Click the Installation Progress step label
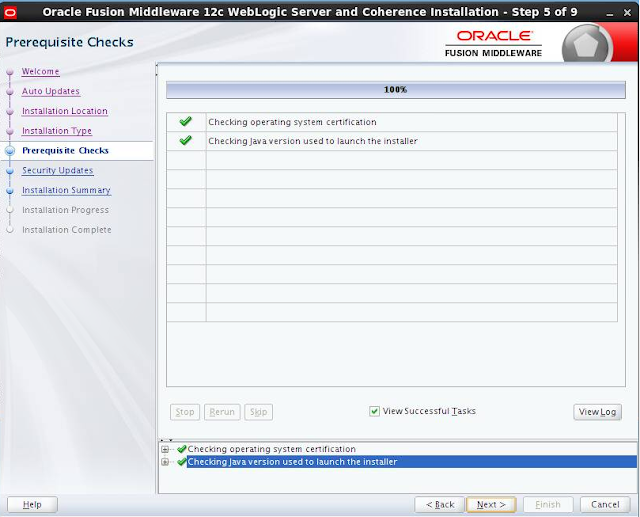 (x=65, y=210)
